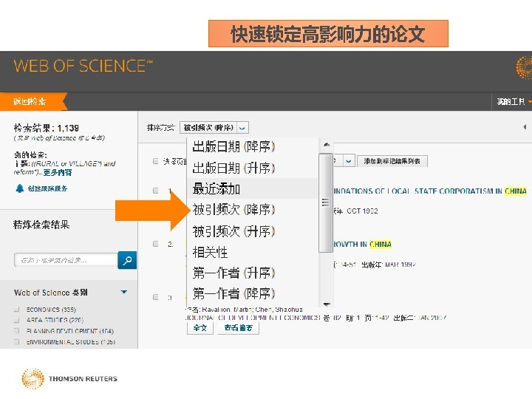532x399 pixels.
Task: Tick the checkbox for result 2
Action: tap(155, 244)
